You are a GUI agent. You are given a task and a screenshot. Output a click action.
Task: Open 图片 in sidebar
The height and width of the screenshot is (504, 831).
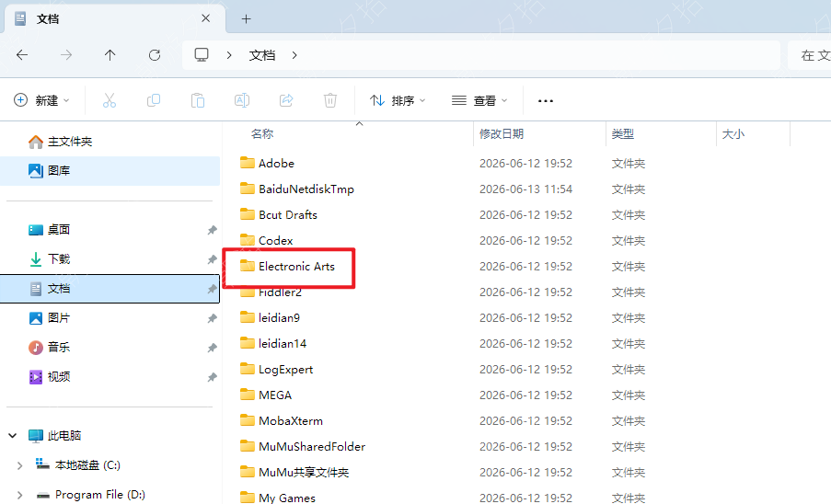(59, 317)
